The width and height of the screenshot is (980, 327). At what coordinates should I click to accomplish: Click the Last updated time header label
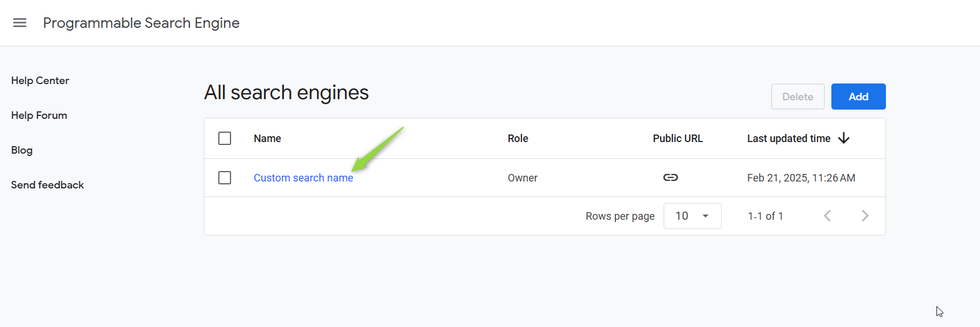788,139
